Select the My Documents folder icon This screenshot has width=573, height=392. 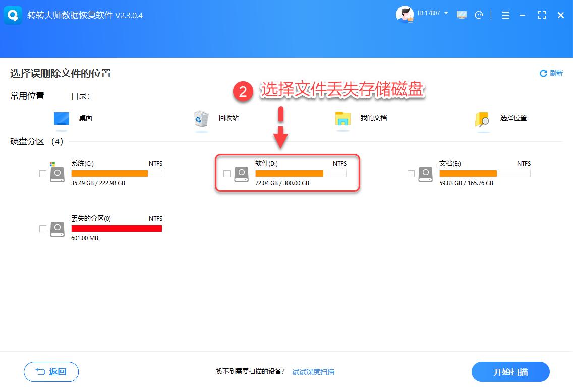(x=343, y=119)
